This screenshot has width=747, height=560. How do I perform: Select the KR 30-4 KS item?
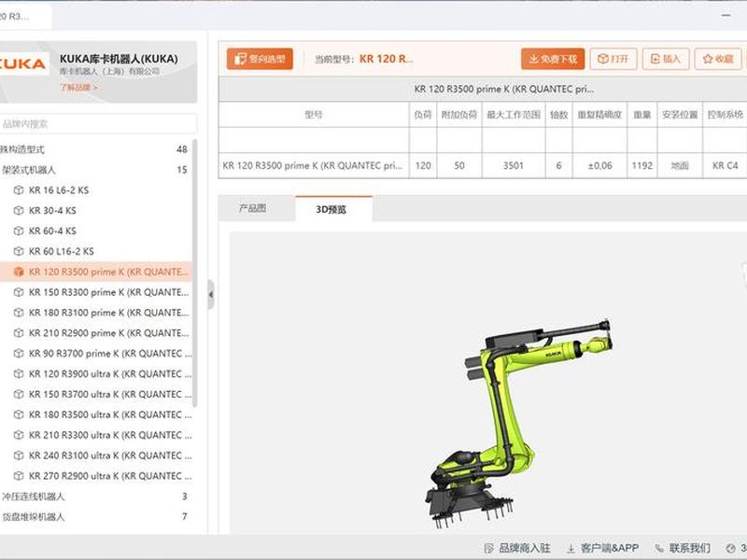(x=52, y=211)
